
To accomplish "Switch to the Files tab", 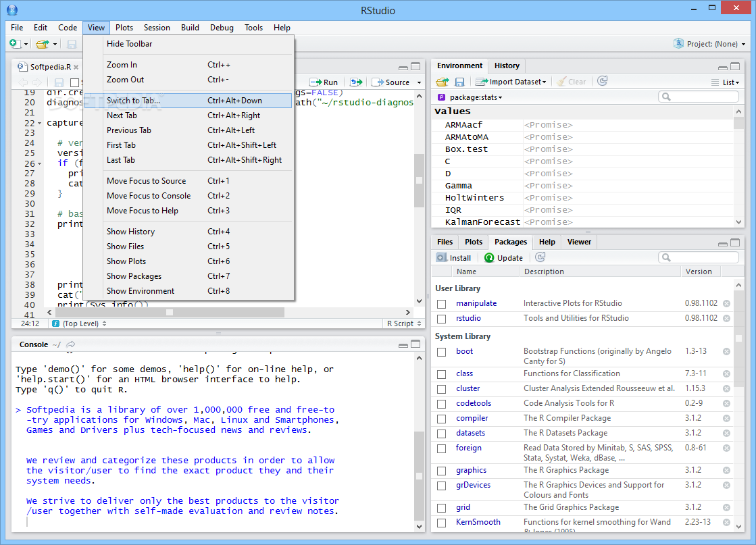I will [445, 242].
